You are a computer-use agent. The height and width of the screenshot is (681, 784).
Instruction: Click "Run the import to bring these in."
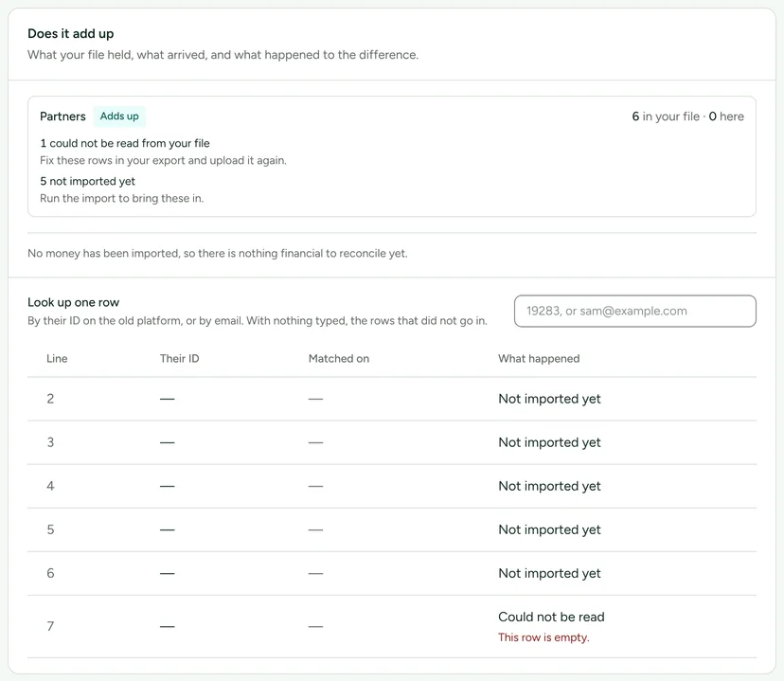pos(122,199)
